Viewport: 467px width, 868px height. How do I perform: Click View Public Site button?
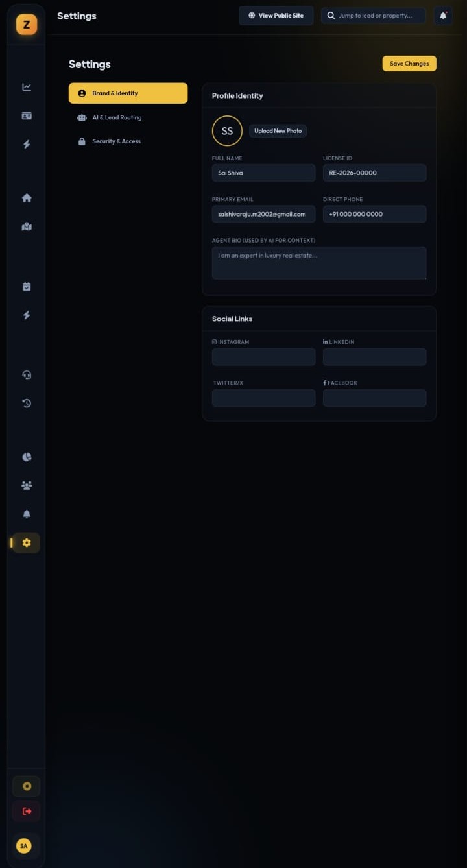pos(276,16)
